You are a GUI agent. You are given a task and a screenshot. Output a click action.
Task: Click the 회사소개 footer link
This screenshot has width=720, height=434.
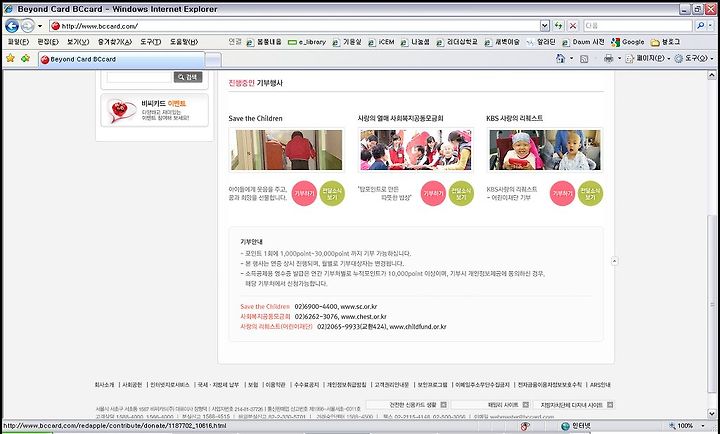click(x=104, y=385)
